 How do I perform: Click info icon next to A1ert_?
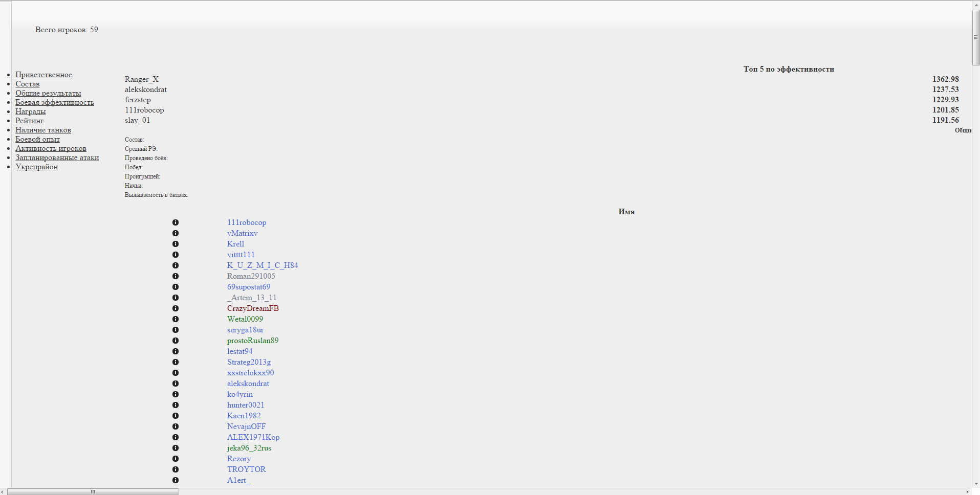click(x=176, y=480)
